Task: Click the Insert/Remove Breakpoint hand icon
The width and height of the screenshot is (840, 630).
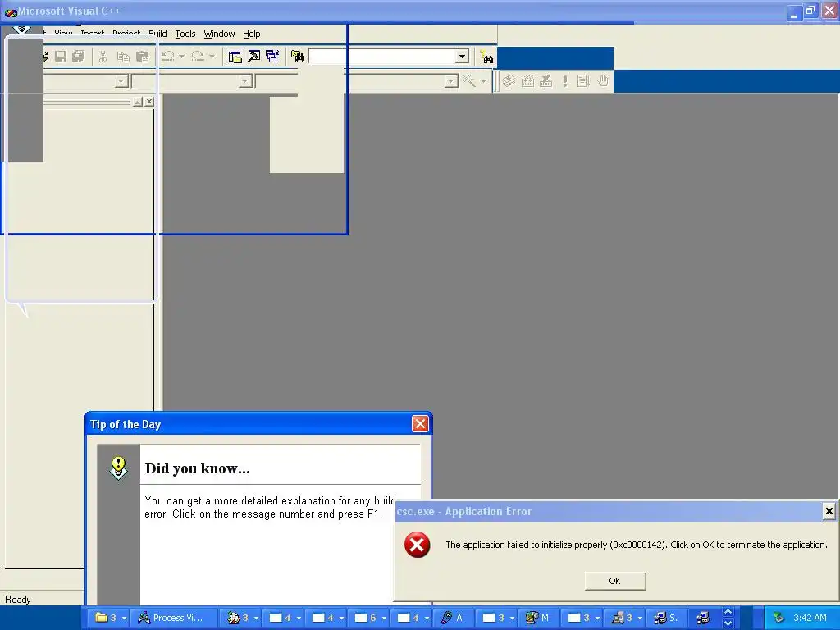Action: click(603, 81)
